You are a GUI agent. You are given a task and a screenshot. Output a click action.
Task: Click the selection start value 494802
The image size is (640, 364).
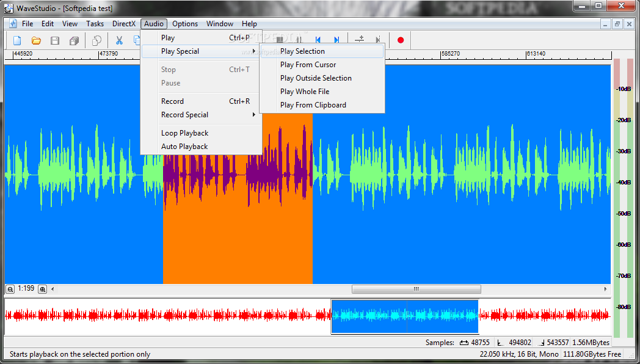coord(520,343)
